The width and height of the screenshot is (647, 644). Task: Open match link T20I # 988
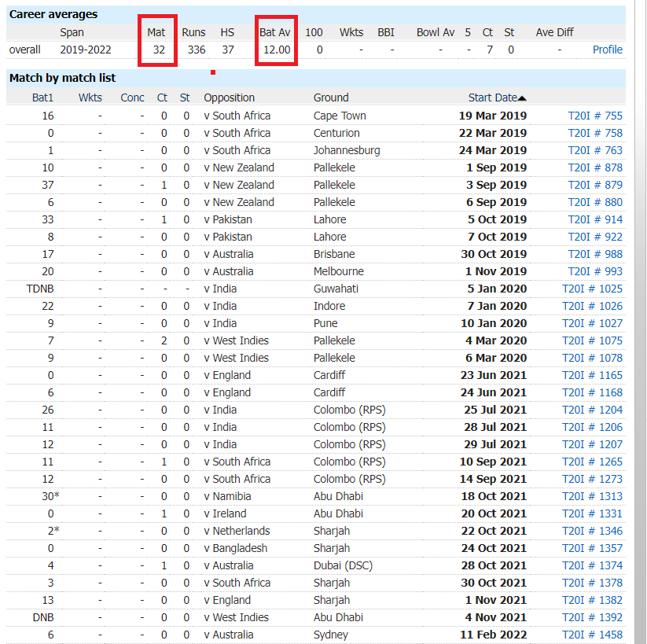pyautogui.click(x=595, y=254)
